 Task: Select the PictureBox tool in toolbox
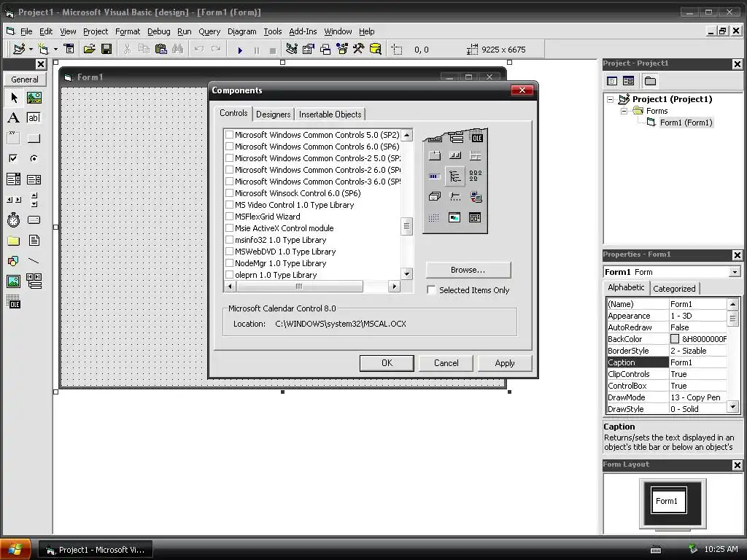click(34, 98)
